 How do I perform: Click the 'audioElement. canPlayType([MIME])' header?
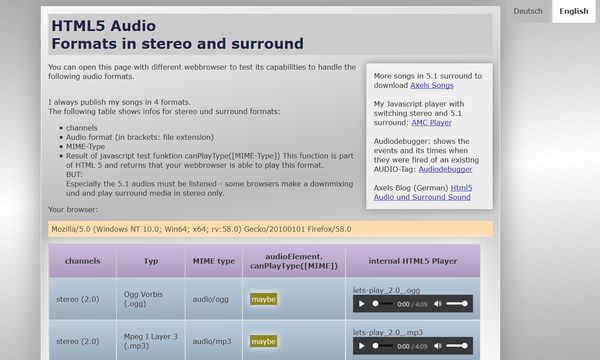294,261
